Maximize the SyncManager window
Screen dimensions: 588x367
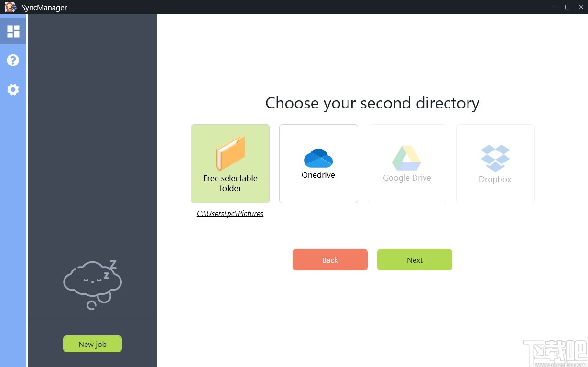567,7
